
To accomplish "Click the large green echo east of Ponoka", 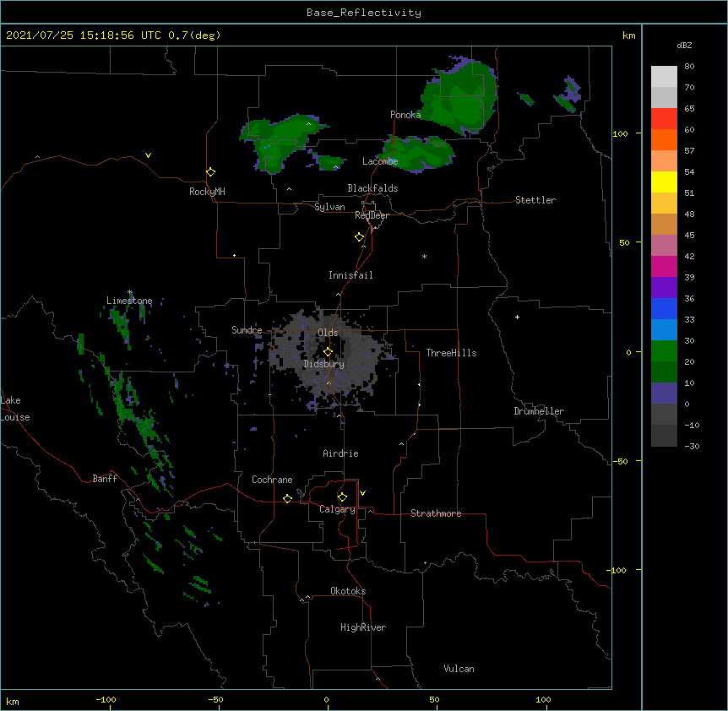I will [459, 97].
